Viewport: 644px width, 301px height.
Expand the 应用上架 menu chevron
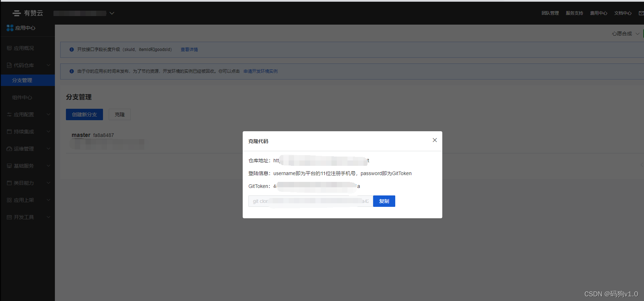[x=48, y=200]
